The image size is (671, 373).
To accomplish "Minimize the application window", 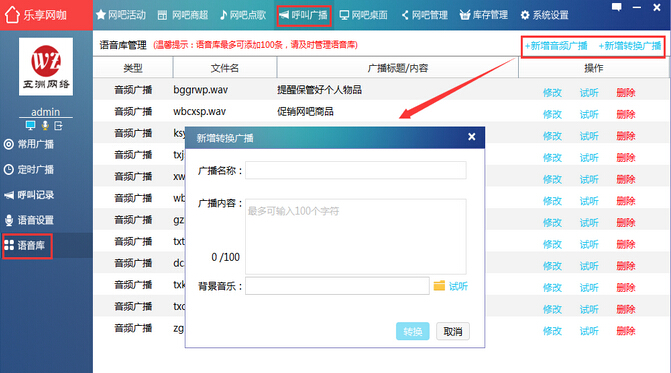I will point(637,7).
